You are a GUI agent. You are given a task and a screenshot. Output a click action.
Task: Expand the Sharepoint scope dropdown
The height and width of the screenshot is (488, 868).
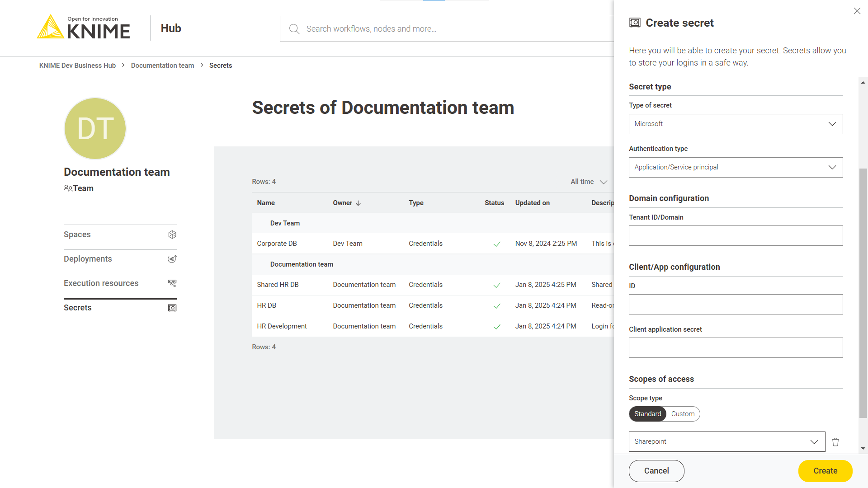click(x=815, y=441)
